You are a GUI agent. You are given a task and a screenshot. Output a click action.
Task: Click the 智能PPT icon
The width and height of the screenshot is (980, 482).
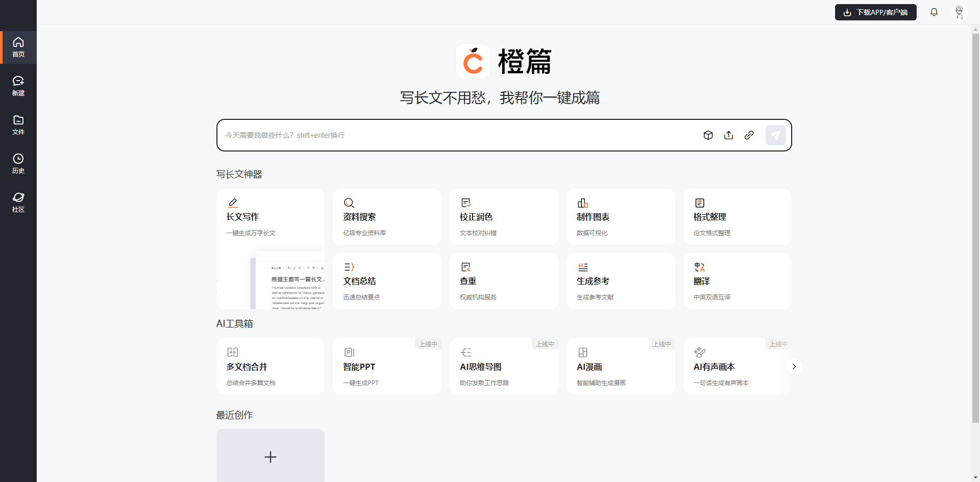tap(349, 352)
